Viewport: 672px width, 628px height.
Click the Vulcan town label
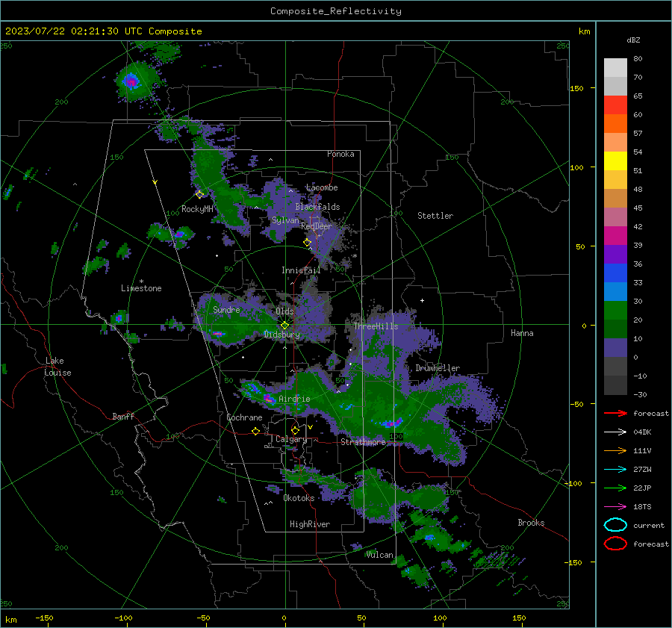pyautogui.click(x=380, y=555)
